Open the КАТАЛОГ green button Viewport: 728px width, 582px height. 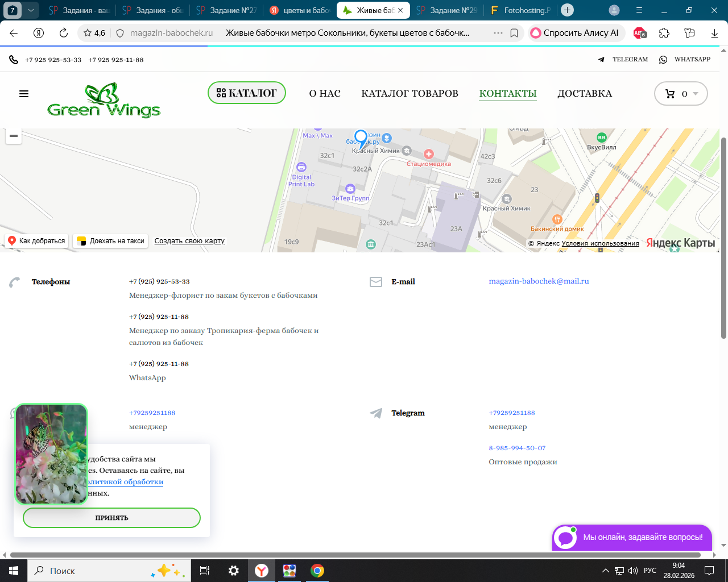247,93
